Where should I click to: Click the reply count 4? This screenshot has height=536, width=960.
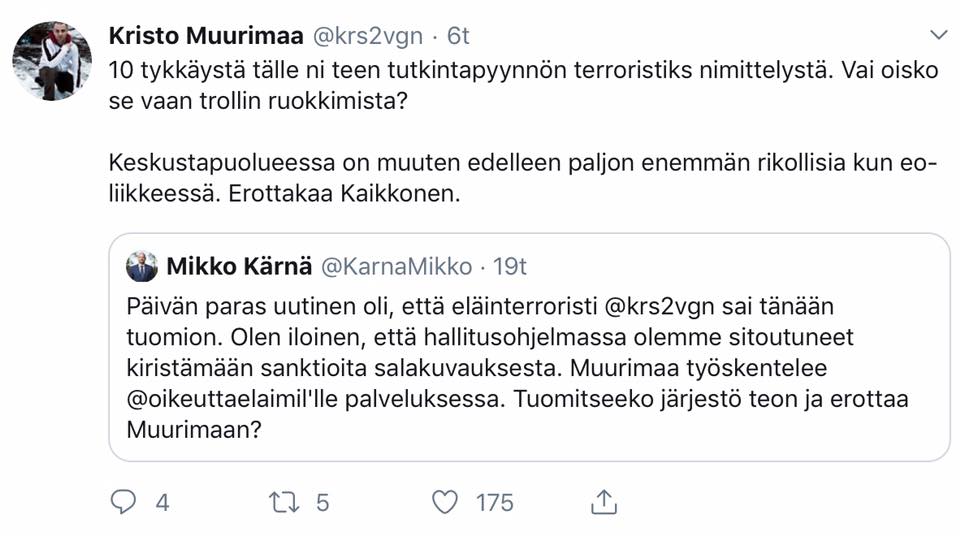coord(162,503)
